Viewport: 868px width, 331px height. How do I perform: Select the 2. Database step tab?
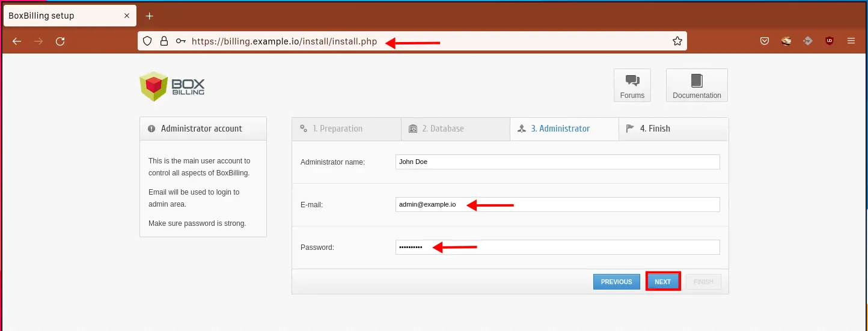click(456, 129)
